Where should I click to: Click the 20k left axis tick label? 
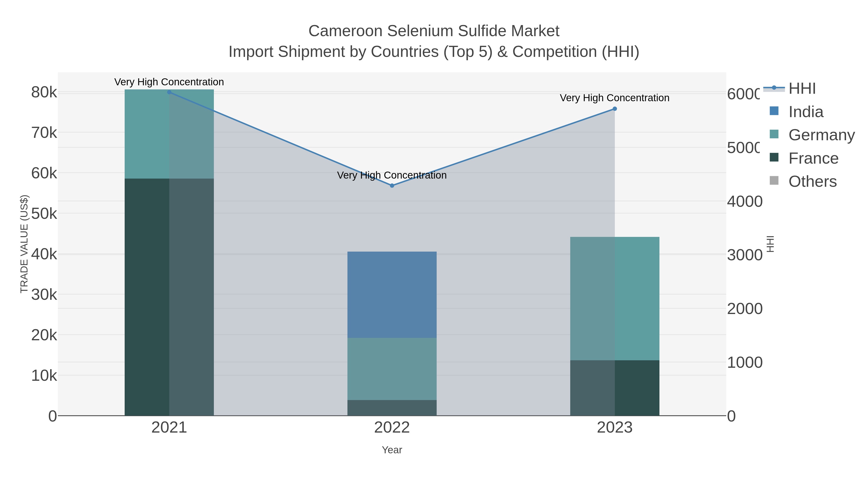coord(44,335)
